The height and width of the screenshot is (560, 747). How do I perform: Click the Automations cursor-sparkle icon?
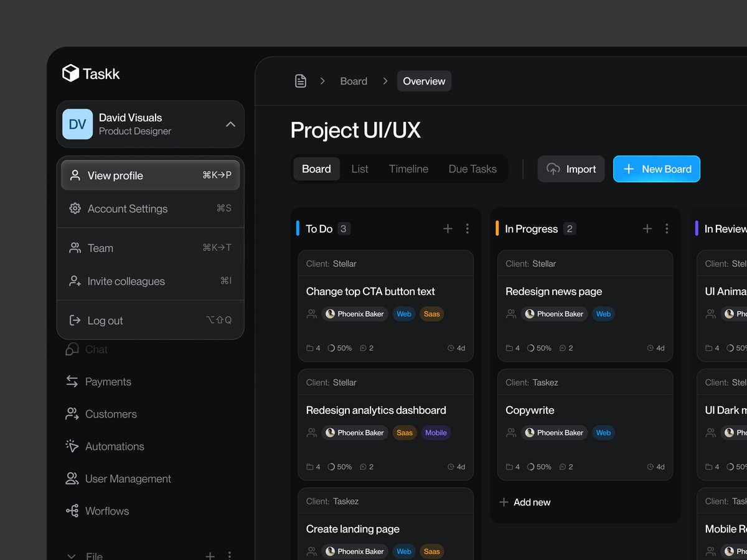tap(72, 446)
